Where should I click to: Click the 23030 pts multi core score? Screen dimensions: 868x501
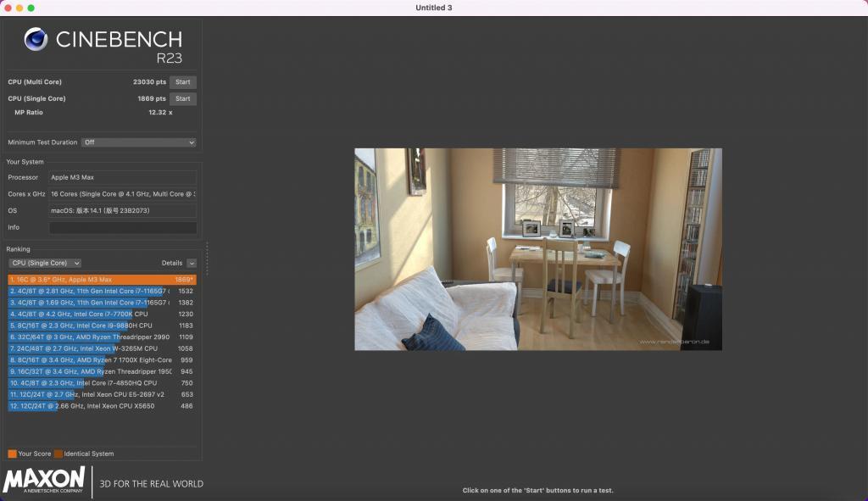149,82
